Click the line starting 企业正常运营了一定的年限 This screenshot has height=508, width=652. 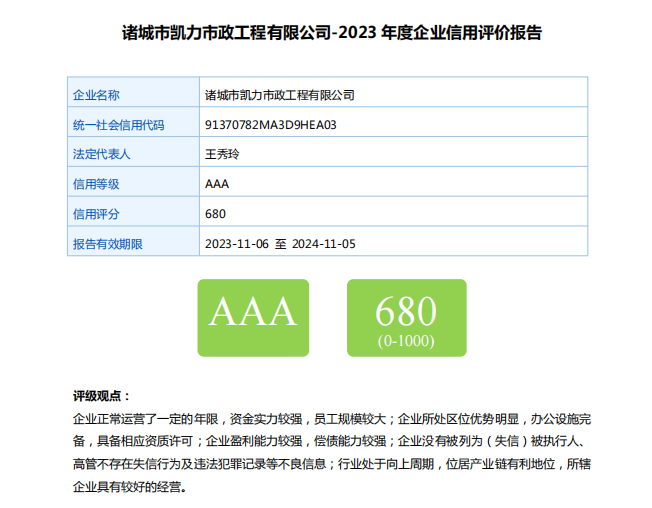(x=332, y=419)
